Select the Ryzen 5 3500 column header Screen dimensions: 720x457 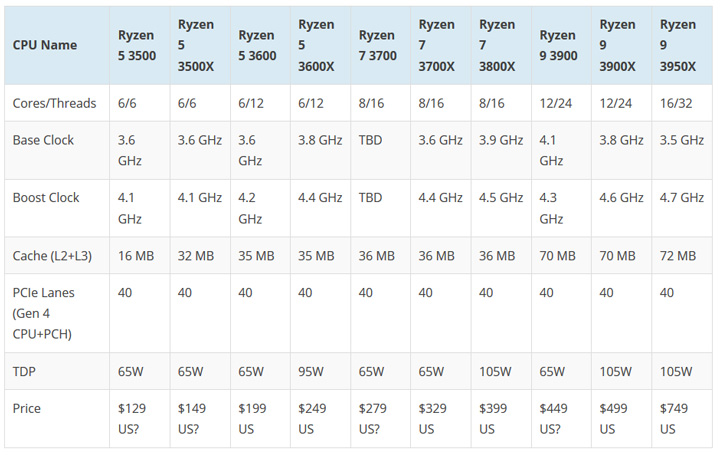pos(140,45)
